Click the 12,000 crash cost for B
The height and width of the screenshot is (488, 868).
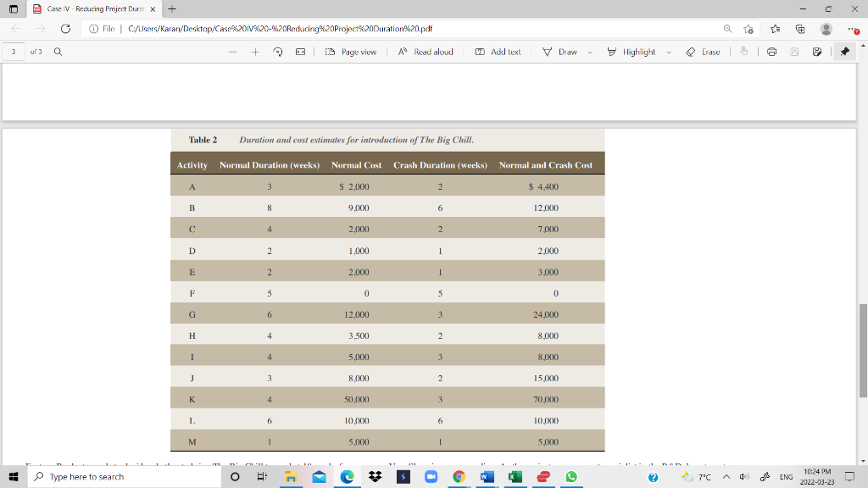coord(546,208)
